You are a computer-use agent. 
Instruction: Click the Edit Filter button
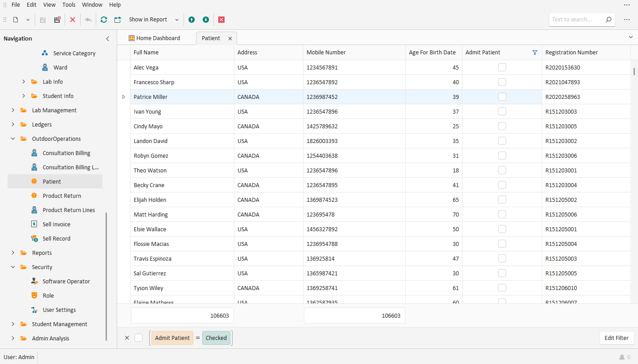617,338
